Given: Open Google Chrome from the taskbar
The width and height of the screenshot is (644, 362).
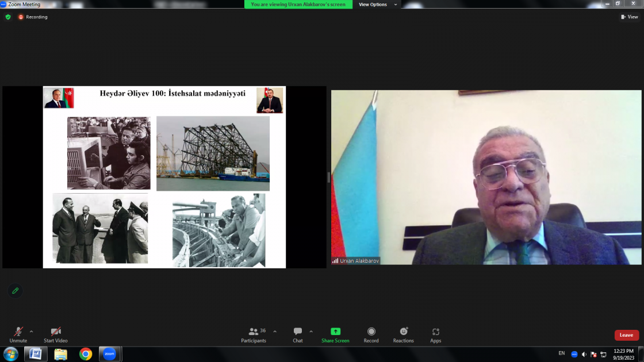Looking at the screenshot, I should [86, 354].
